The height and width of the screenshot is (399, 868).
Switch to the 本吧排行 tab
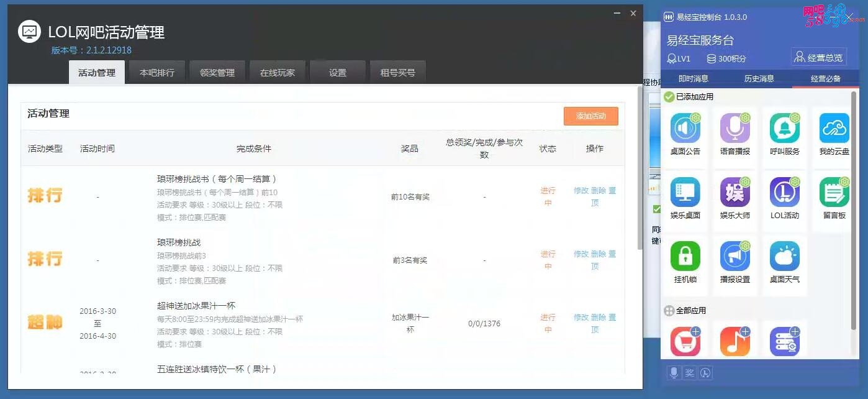[157, 73]
